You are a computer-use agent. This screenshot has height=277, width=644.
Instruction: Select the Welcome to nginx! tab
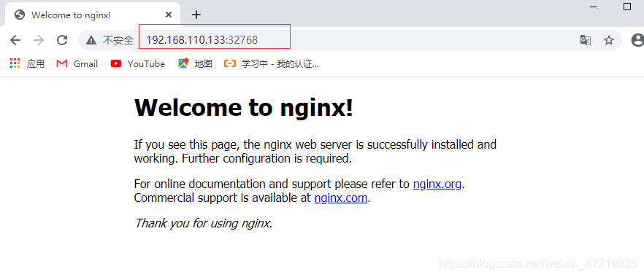(93, 15)
